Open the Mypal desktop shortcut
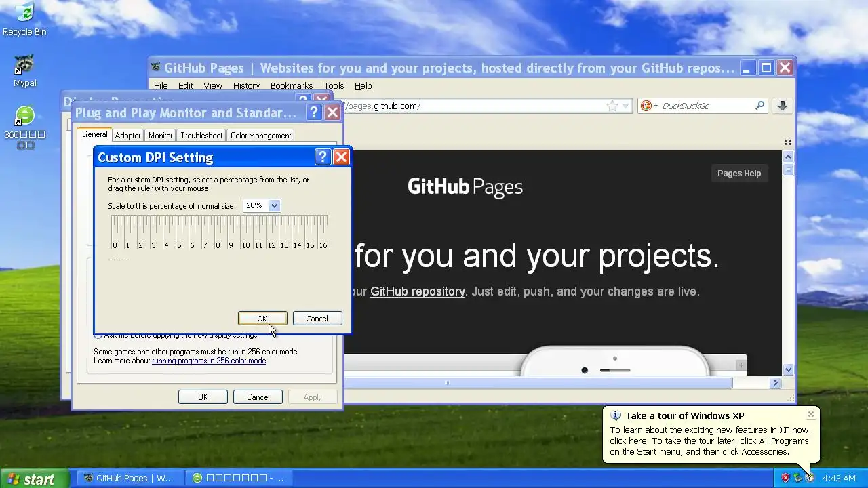Viewport: 868px width, 488px height. tap(24, 71)
